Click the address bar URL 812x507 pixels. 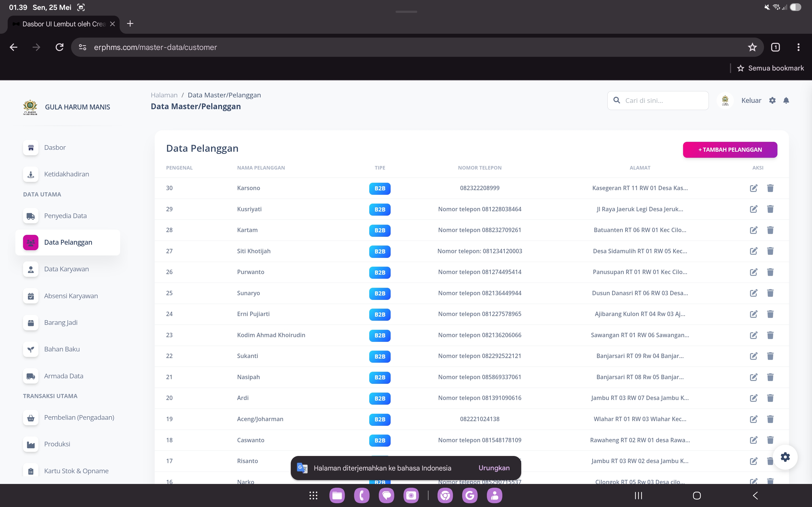[x=155, y=47]
